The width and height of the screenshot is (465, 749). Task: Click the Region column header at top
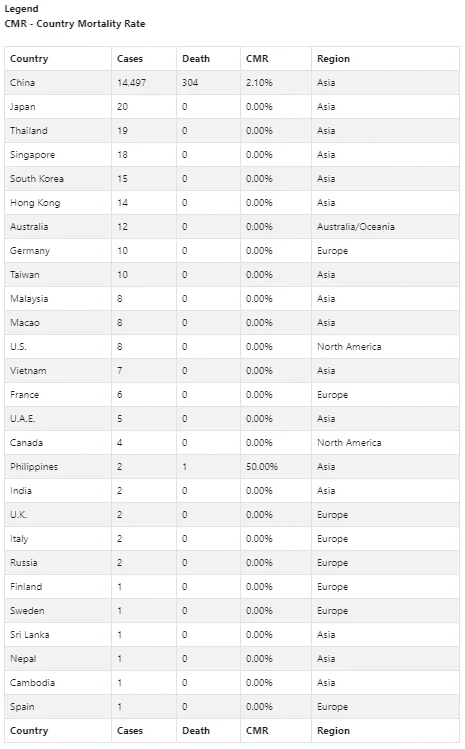pos(334,59)
